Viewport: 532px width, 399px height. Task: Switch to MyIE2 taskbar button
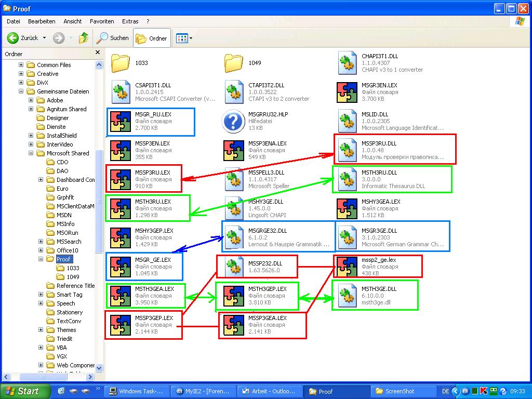(203, 391)
